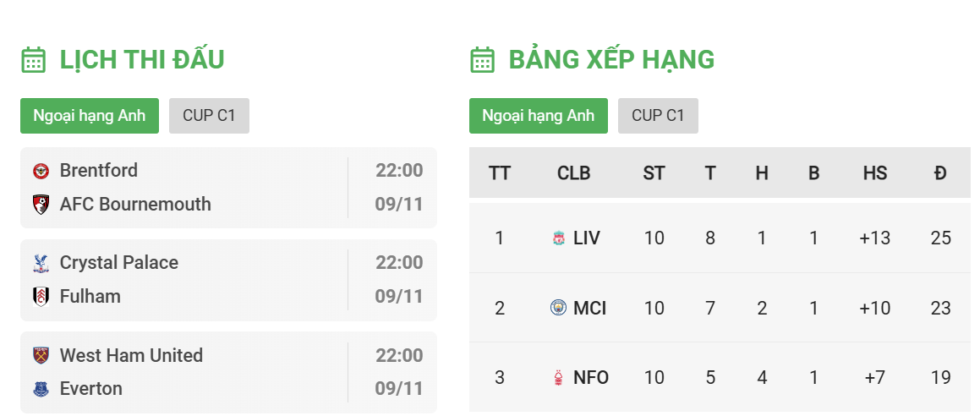The image size is (980, 416).
Task: Click the West Ham United crest icon
Action: tap(41, 355)
